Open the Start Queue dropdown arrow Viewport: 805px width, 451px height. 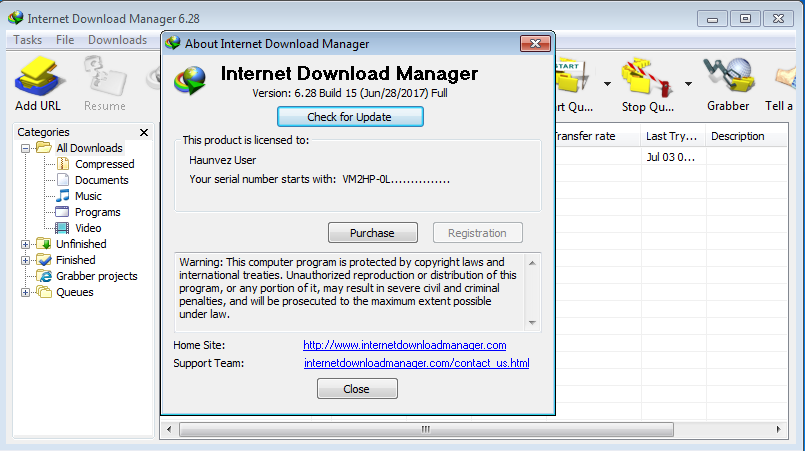tap(607, 84)
